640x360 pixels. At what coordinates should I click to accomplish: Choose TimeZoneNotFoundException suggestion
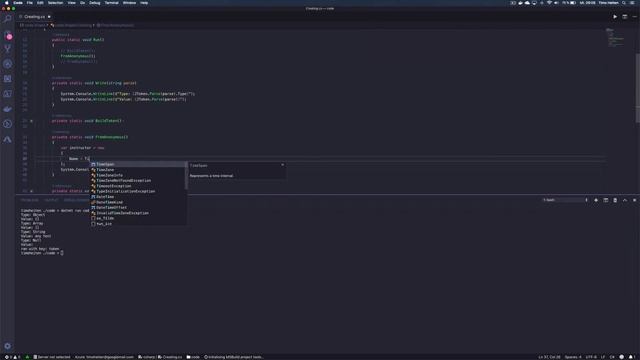click(138, 180)
